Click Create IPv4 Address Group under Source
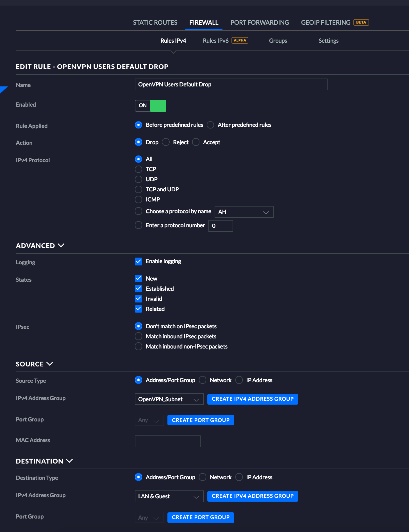The width and height of the screenshot is (409, 532). [x=253, y=399]
